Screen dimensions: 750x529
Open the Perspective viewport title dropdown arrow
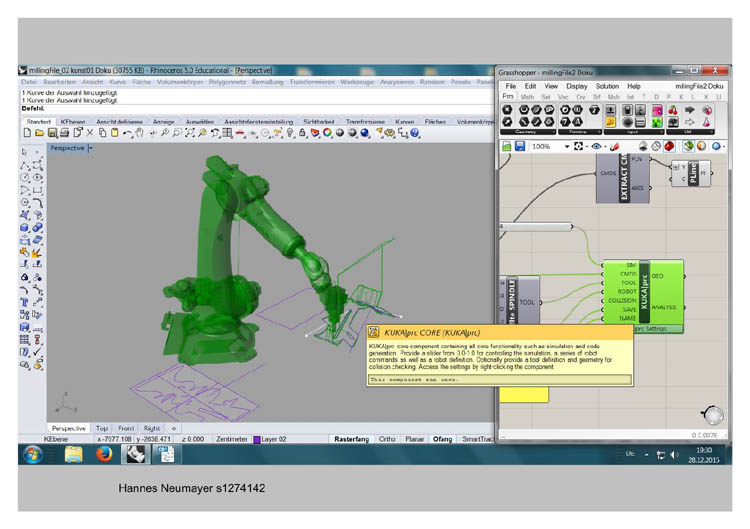click(x=90, y=148)
